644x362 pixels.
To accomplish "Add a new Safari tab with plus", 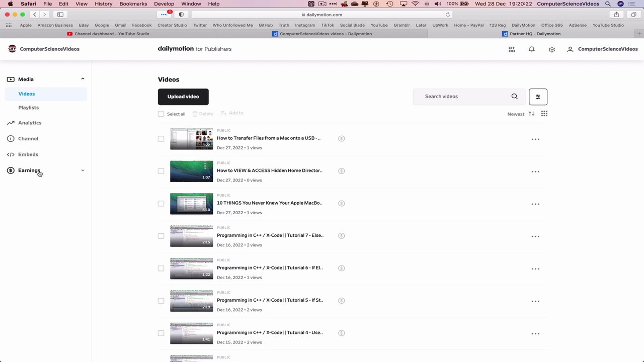I will click(x=639, y=34).
